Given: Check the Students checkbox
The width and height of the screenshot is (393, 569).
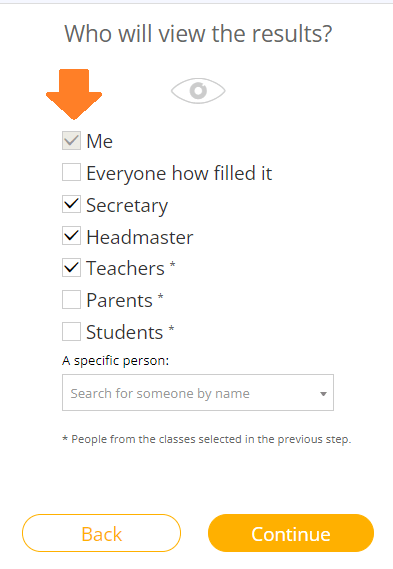Looking at the screenshot, I should (71, 332).
